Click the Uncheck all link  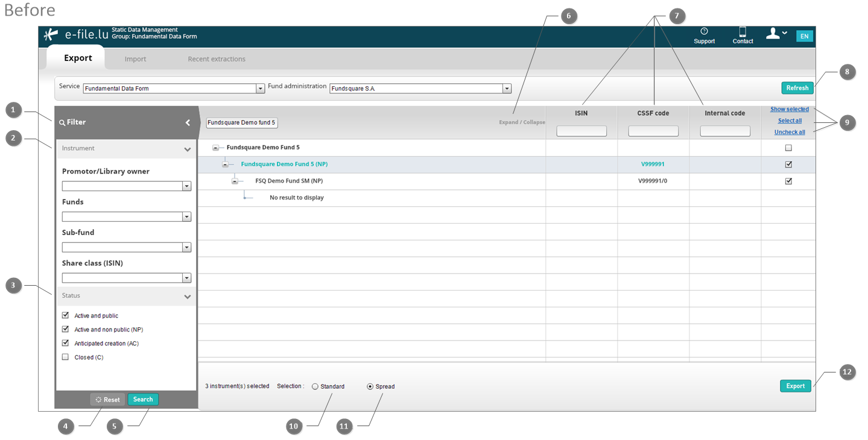(790, 132)
